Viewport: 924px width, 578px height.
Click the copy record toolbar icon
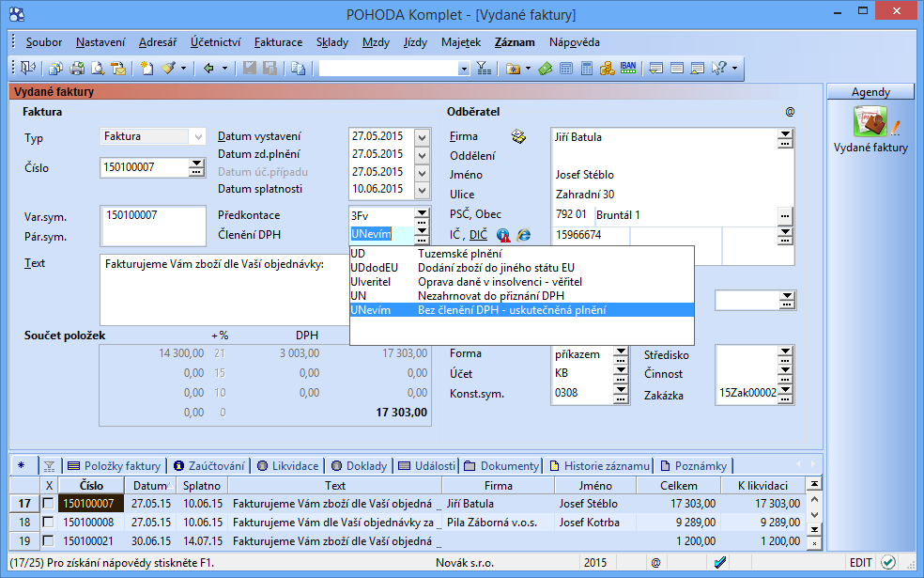299,69
